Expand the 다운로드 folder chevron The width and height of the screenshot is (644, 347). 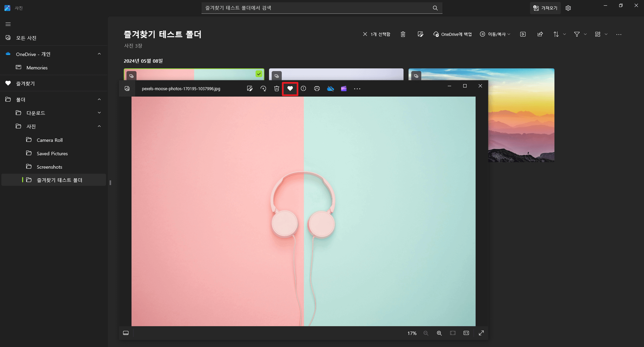99,113
